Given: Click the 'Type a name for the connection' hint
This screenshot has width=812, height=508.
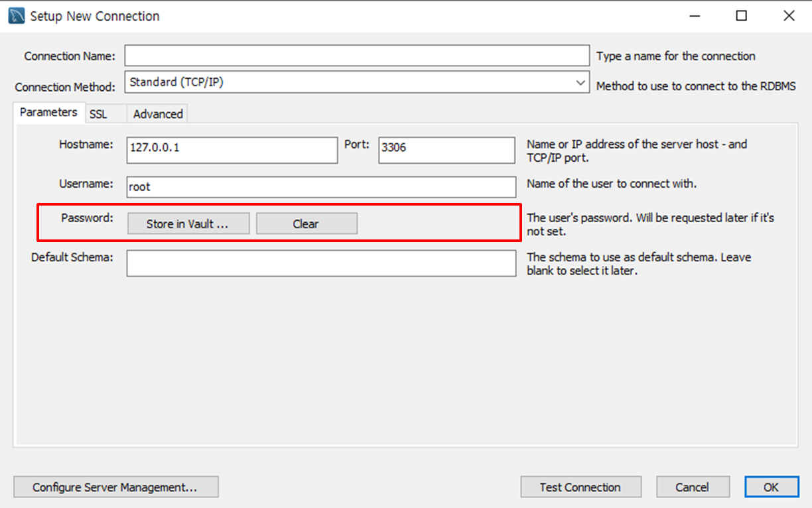Looking at the screenshot, I should click(676, 56).
